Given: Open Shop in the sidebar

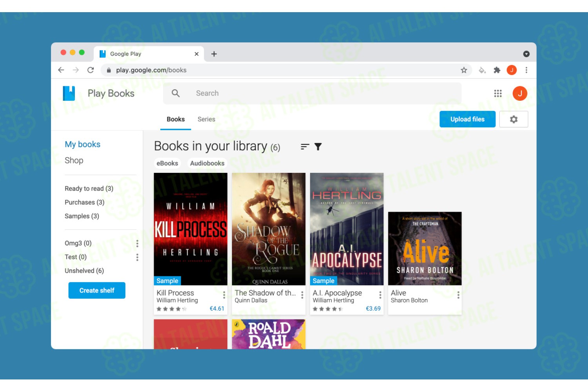Looking at the screenshot, I should point(74,160).
